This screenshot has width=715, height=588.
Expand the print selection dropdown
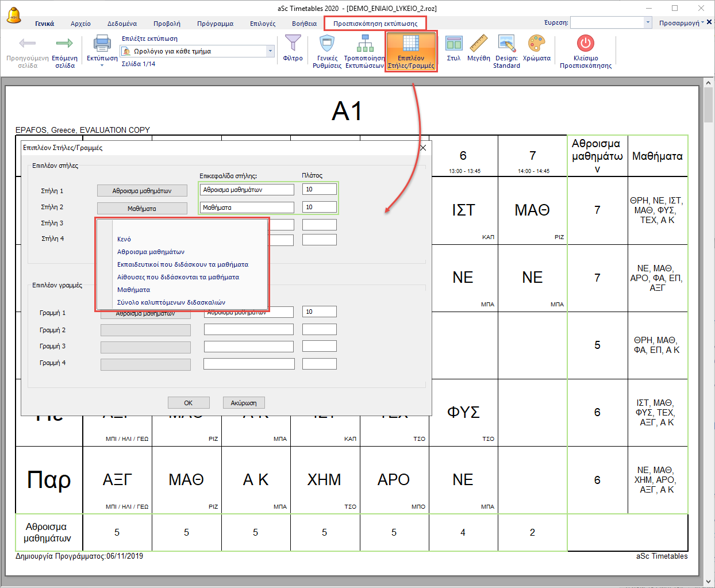(270, 51)
